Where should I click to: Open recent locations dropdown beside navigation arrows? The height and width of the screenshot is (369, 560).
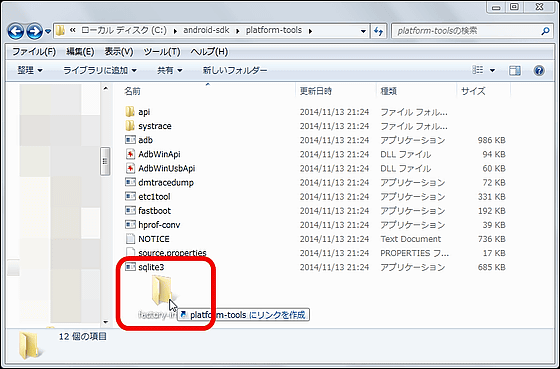(48, 32)
